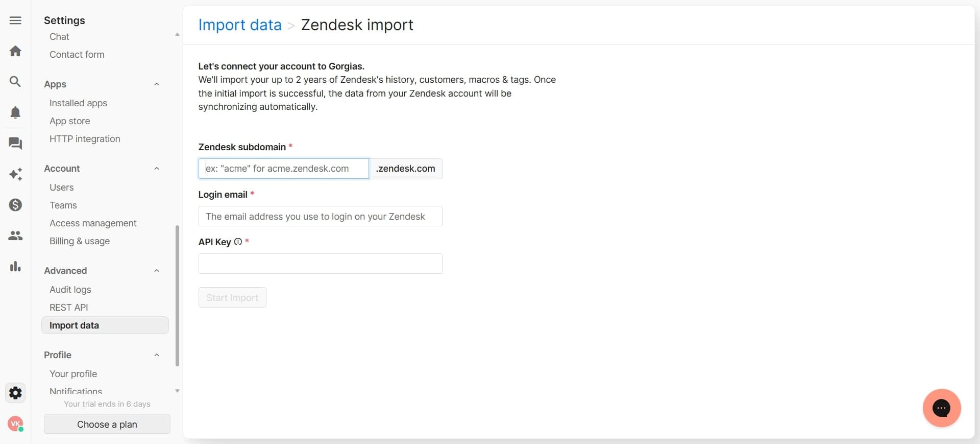
Task: Open customers people icon
Action: [x=15, y=236]
